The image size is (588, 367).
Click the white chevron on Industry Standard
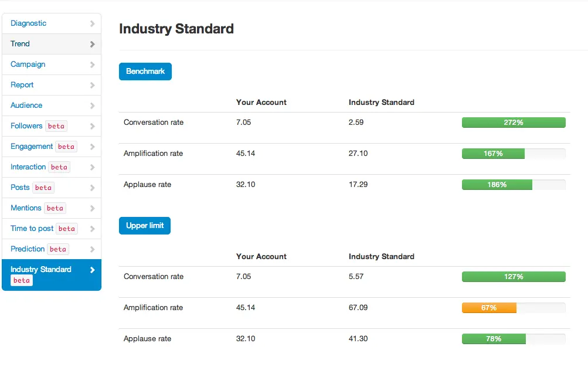tap(92, 270)
